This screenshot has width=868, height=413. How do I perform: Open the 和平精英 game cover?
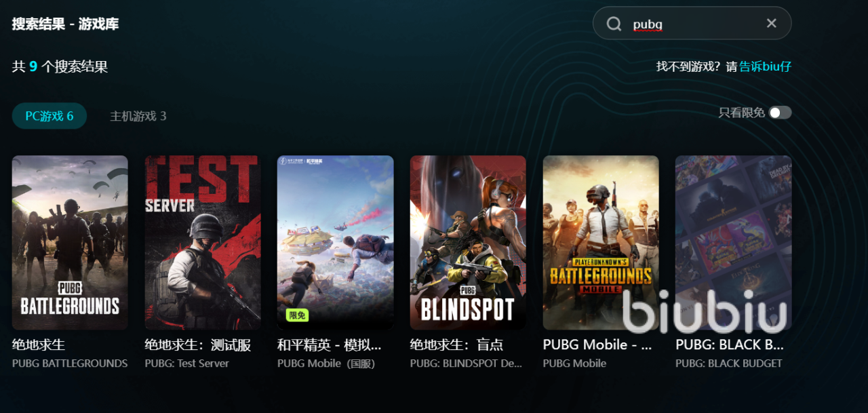(x=336, y=243)
